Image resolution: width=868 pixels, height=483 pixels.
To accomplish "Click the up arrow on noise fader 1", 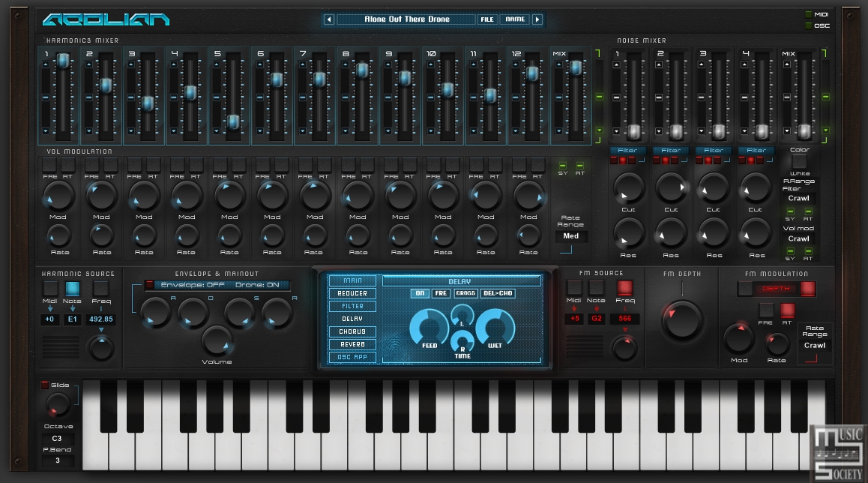I will 616,64.
